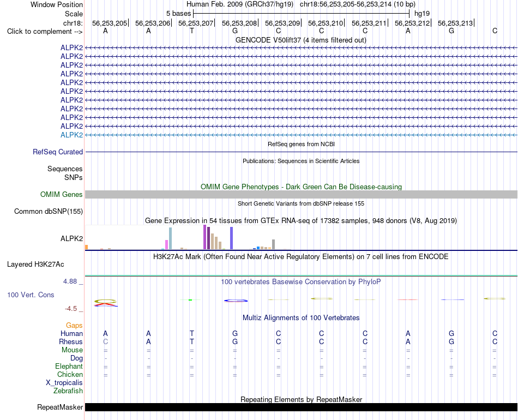
Task: Open OMIM Gene Phenotypes track title
Action: pos(301,187)
